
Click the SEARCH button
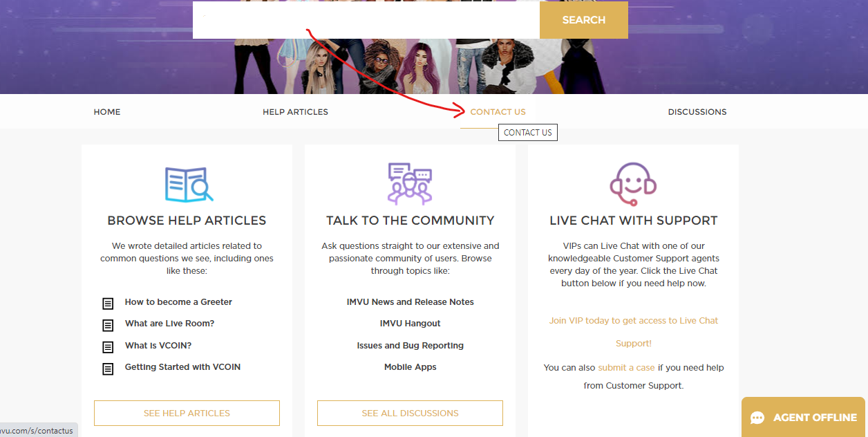(x=583, y=20)
